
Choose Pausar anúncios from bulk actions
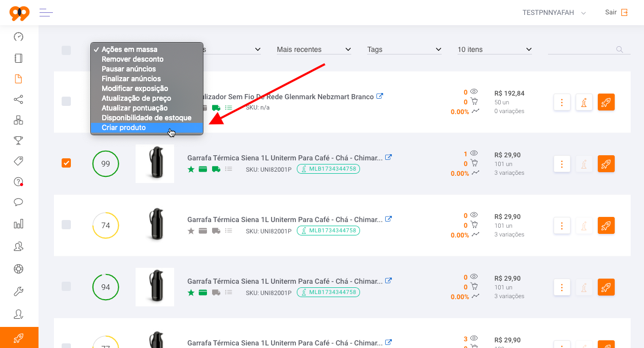pyautogui.click(x=147, y=69)
